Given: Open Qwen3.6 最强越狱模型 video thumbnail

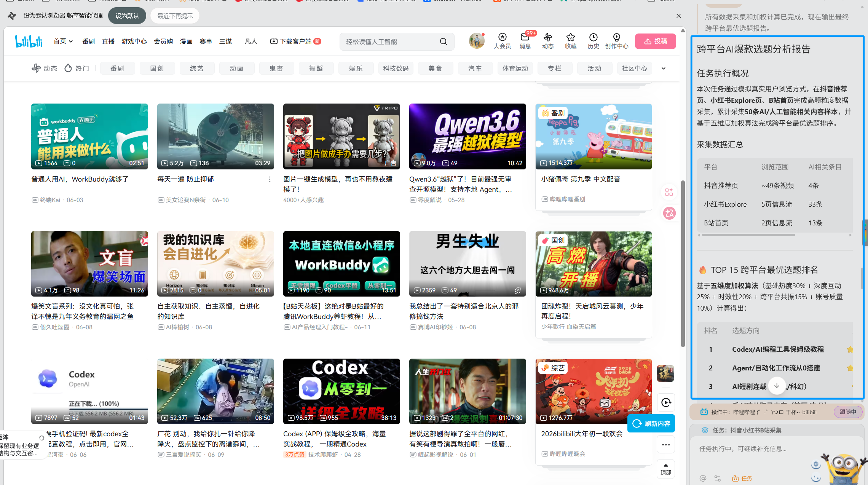Looking at the screenshot, I should 468,136.
